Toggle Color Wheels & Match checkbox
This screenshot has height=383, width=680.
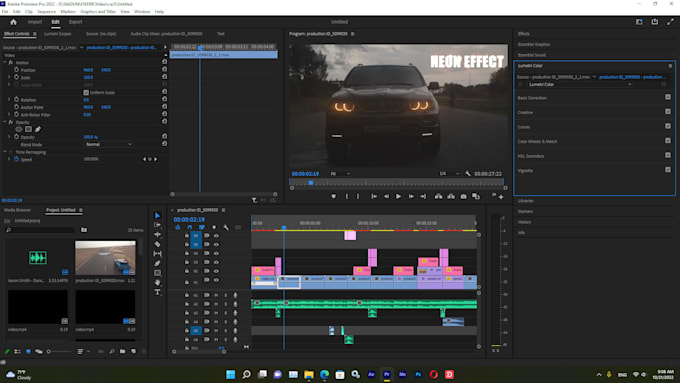[668, 141]
